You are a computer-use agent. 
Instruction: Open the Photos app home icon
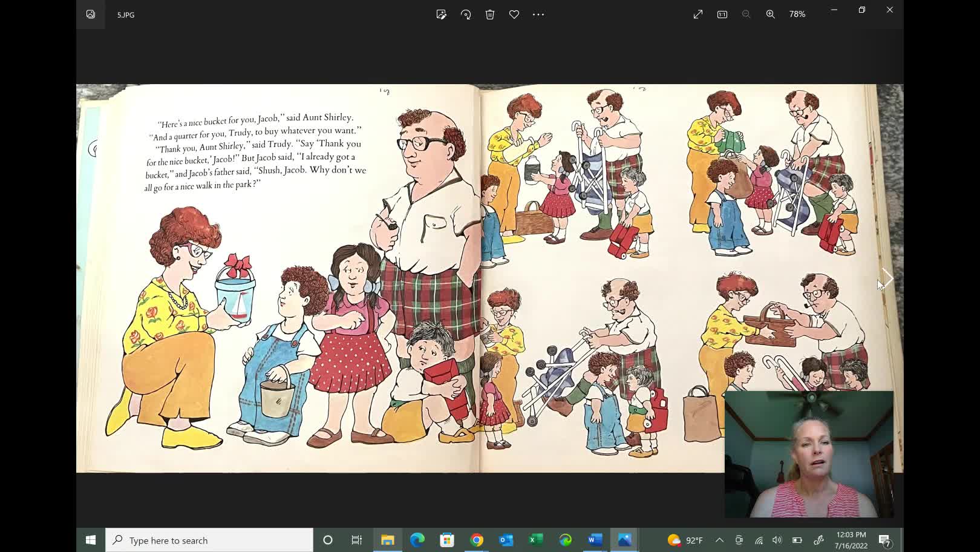point(91,15)
